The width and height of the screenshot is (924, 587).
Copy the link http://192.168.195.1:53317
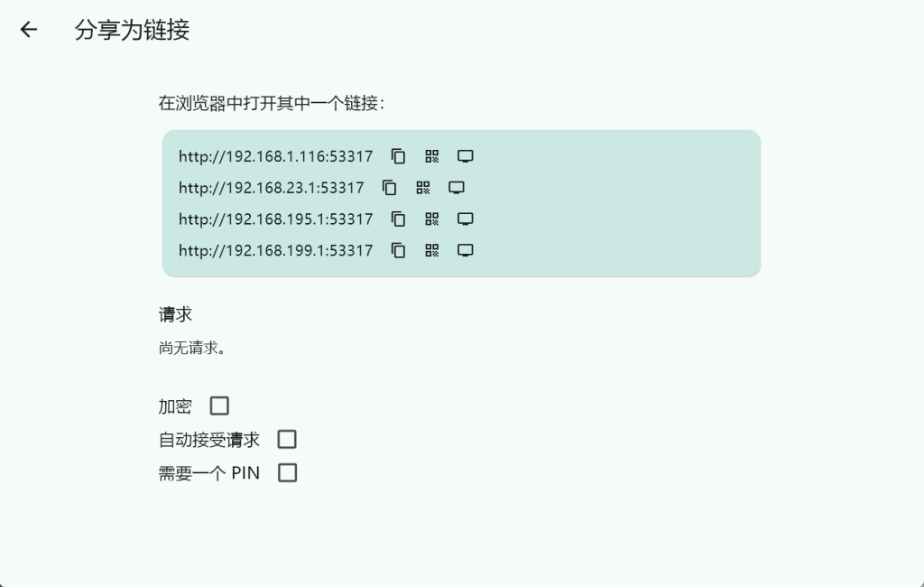398,219
